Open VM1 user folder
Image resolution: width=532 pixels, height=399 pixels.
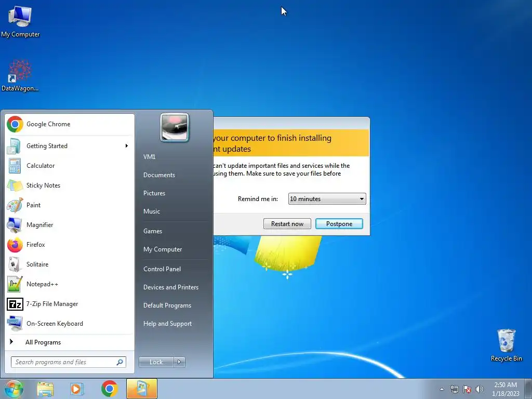coord(150,157)
